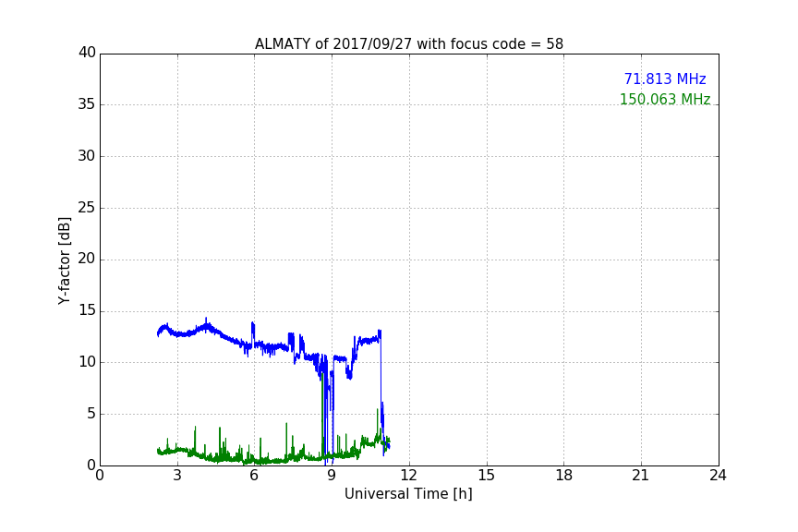The width and height of the screenshot is (798, 532).
Task: Click y-axis tick value 20
Action: [87, 259]
